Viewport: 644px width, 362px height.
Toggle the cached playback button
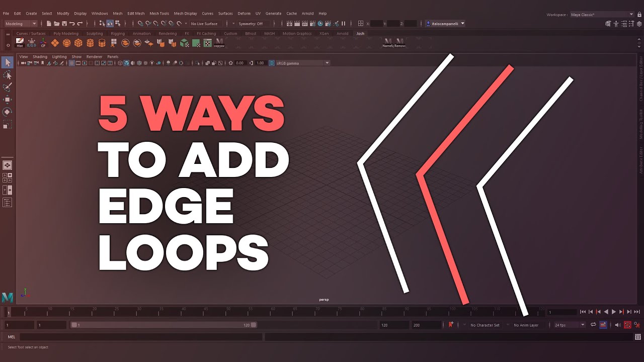[x=603, y=325]
